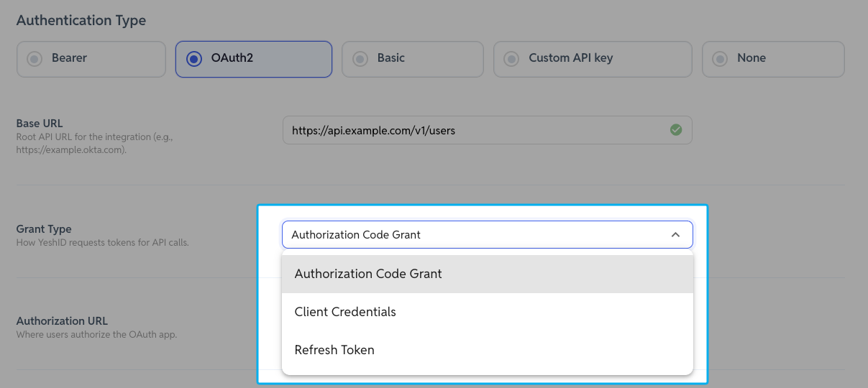The image size is (868, 388).
Task: Click the Authorization URL label
Action: (62, 321)
